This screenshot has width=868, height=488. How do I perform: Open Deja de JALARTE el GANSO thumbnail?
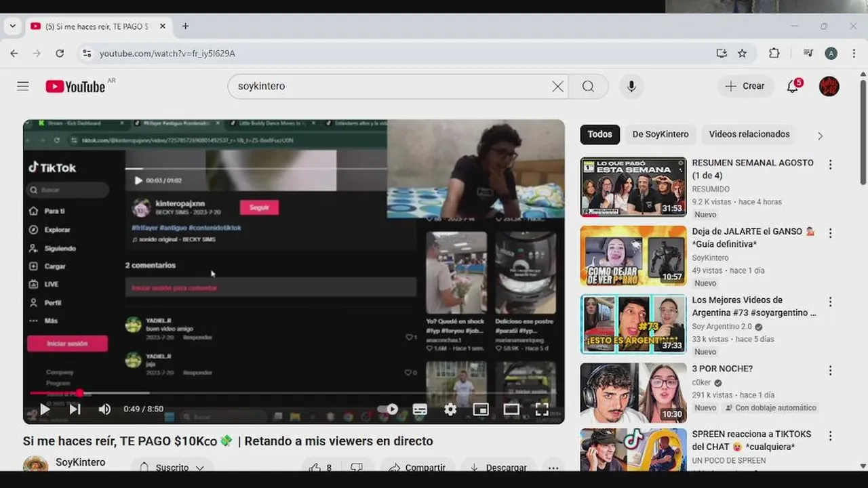[633, 256]
